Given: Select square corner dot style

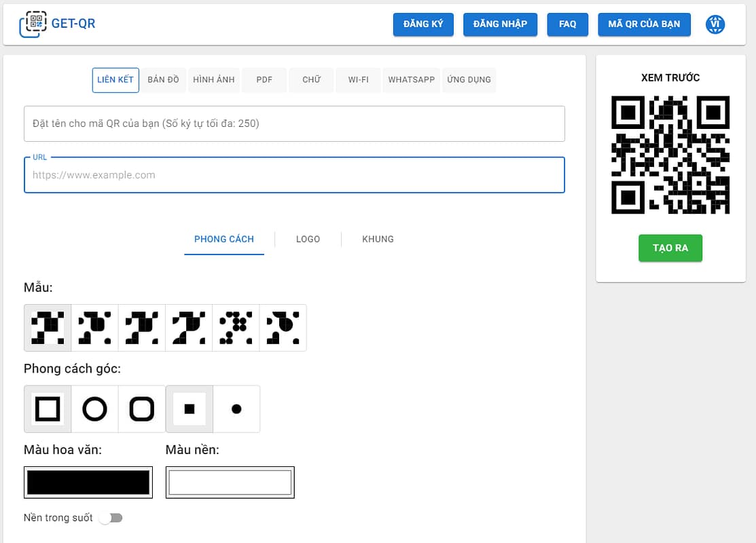Looking at the screenshot, I should (x=190, y=409).
